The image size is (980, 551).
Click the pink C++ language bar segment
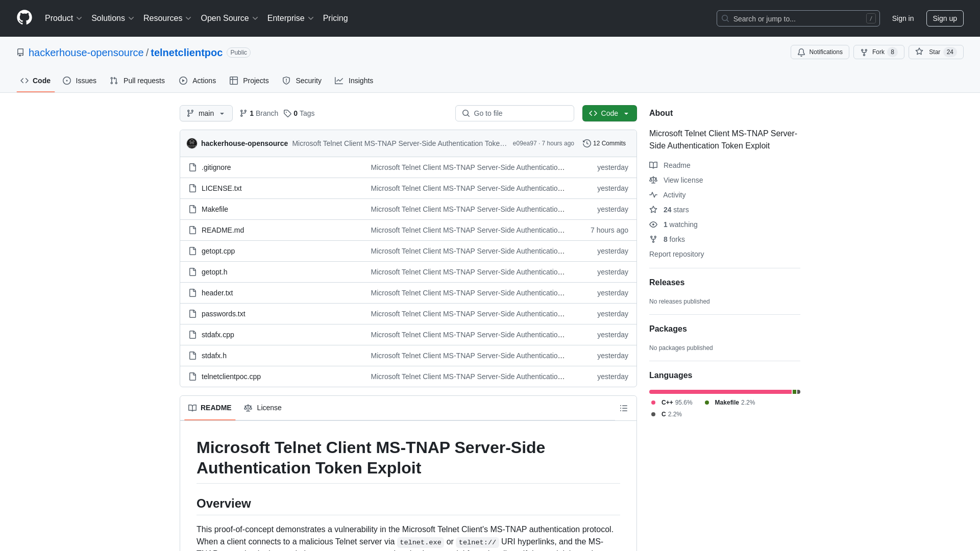point(720,392)
